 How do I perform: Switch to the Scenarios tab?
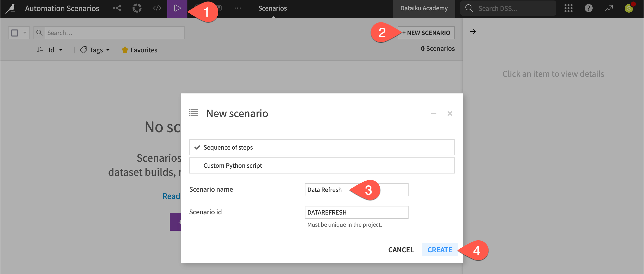pyautogui.click(x=272, y=8)
